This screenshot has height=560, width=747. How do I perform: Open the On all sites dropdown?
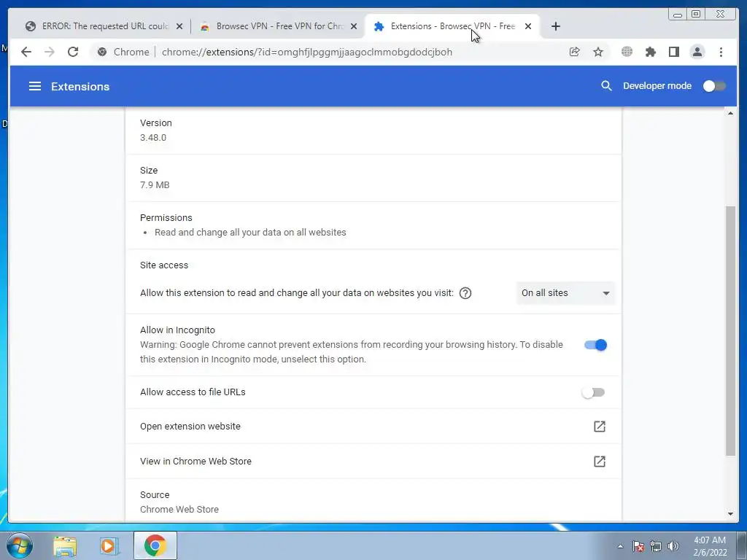[565, 293]
